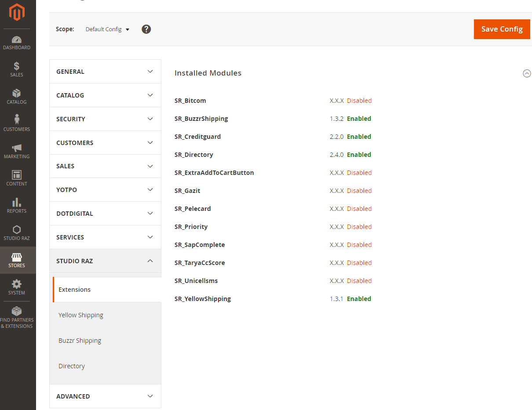Open the Yellow Shipping settings page
The height and width of the screenshot is (410, 532).
(x=81, y=315)
